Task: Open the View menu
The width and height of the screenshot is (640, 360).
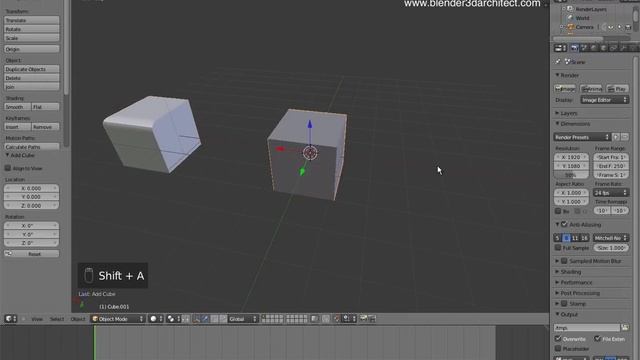Action: (37, 319)
